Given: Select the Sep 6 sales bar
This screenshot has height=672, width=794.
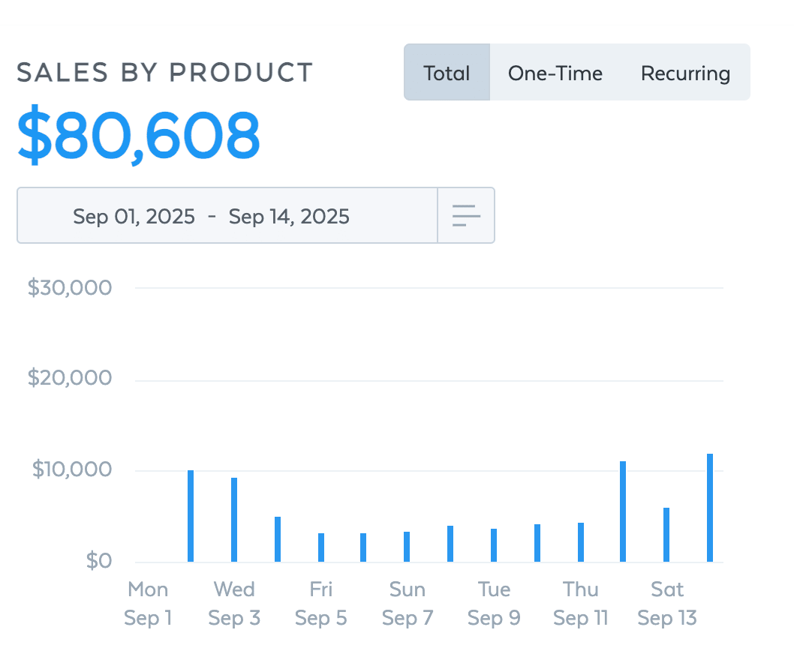Looking at the screenshot, I should [x=363, y=547].
